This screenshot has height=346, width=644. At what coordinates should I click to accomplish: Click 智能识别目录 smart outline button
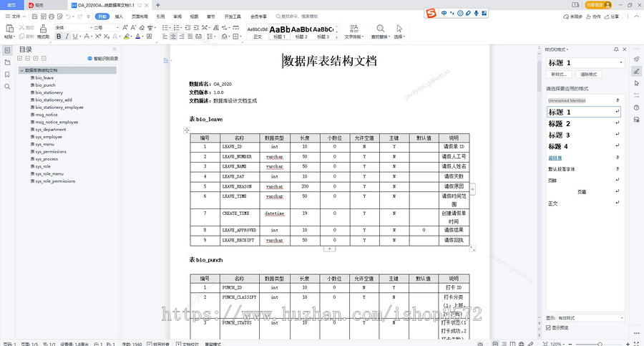(x=102, y=59)
